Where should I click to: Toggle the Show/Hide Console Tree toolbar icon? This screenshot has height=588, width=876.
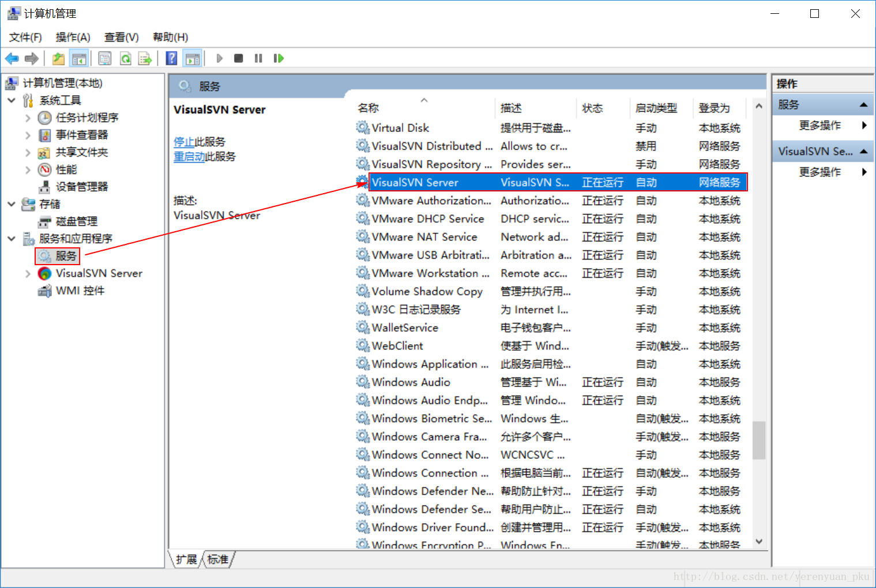coord(79,58)
